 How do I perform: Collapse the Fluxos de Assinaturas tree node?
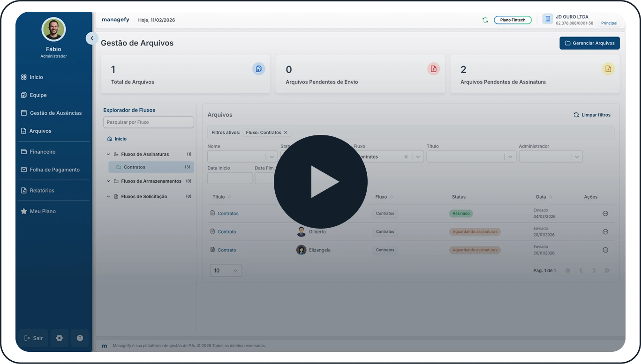pyautogui.click(x=108, y=154)
